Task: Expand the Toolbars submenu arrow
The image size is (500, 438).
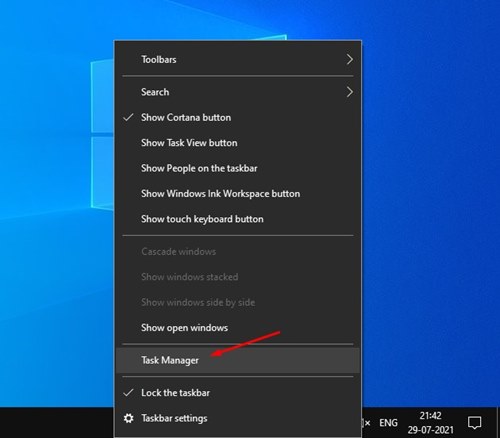Action: 349,60
